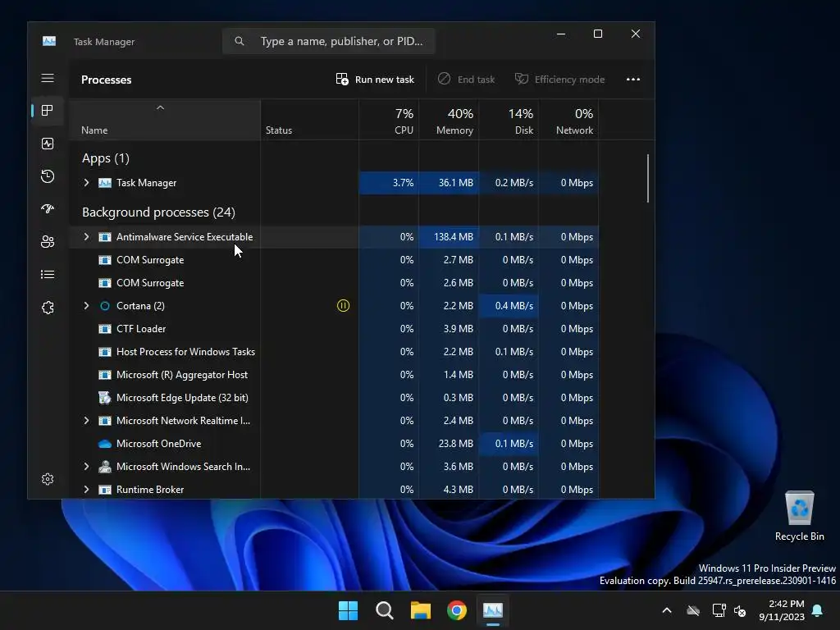Screen dimensions: 840x630
Task: Open the App history page icon
Action: 48,176
